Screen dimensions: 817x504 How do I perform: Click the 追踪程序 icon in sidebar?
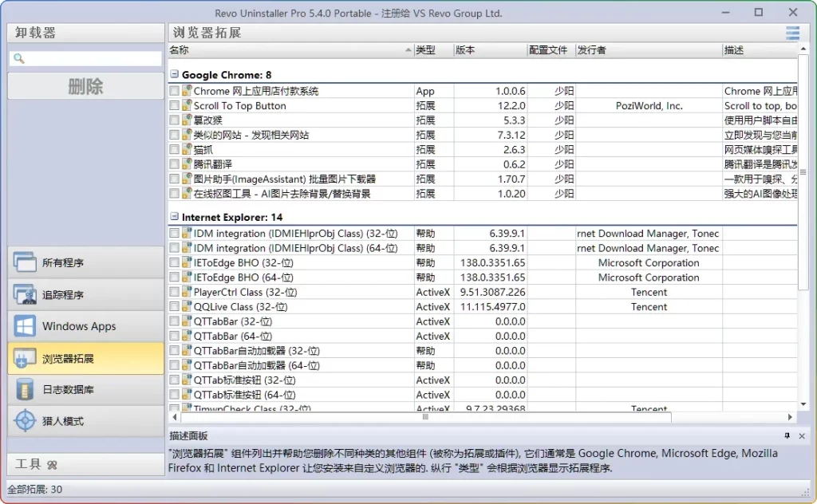pos(25,294)
